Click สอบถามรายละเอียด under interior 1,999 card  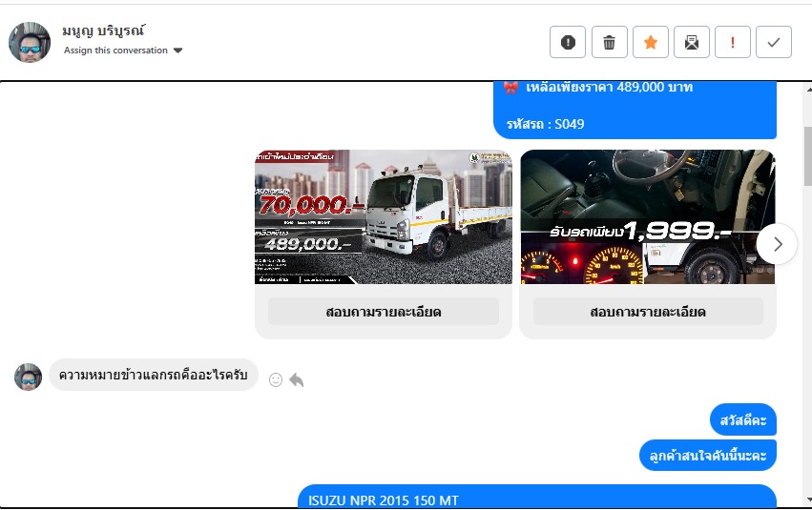(x=648, y=312)
